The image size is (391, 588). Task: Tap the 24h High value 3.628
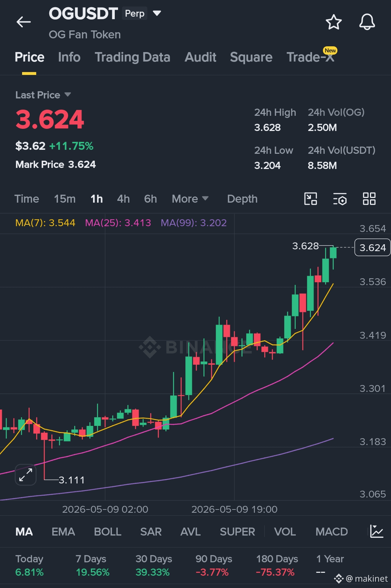(268, 127)
